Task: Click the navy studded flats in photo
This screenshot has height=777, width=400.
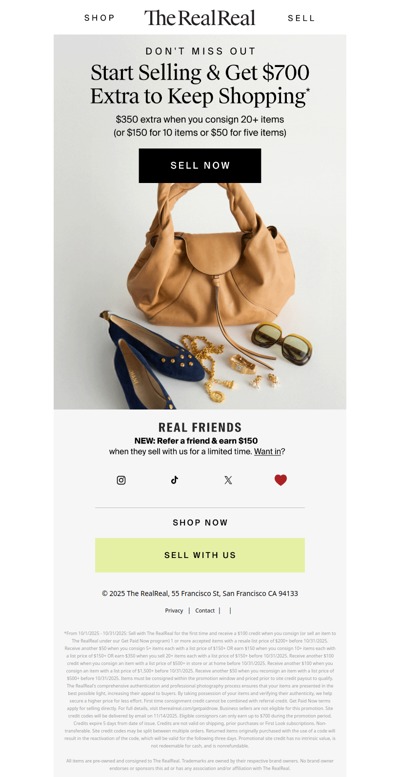Action: [x=151, y=359]
